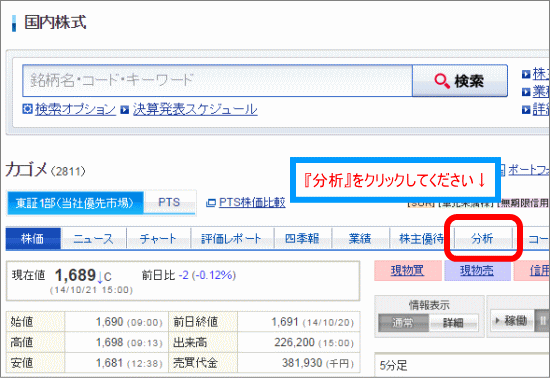Set 情報表示 to 詳細 mode
The height and width of the screenshot is (378, 550).
(x=453, y=322)
